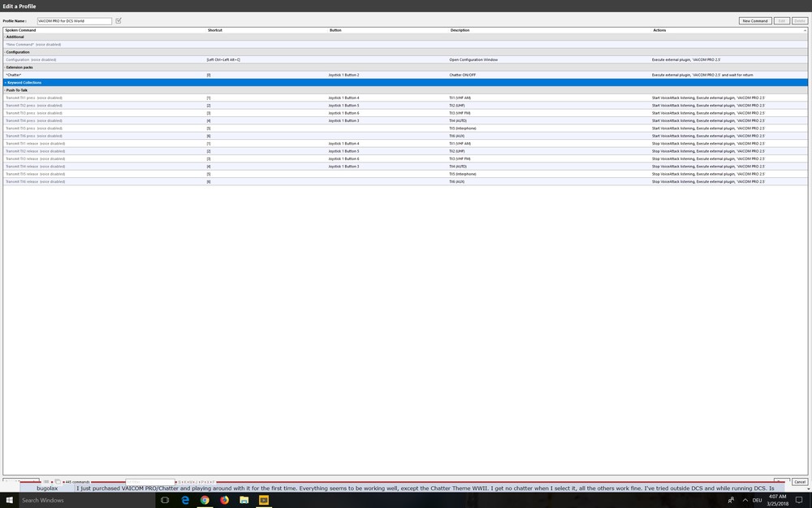
Task: Sort by the Description column header
Action: (460, 30)
